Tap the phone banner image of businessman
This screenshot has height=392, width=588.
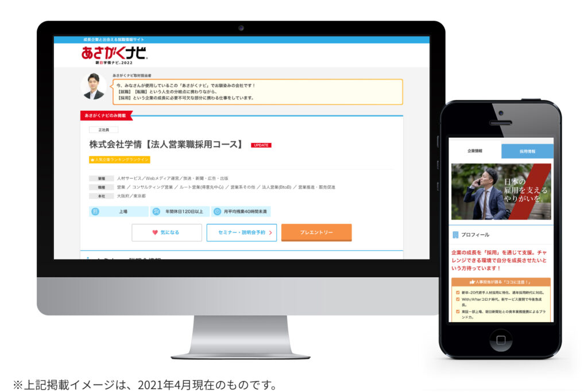(x=501, y=192)
